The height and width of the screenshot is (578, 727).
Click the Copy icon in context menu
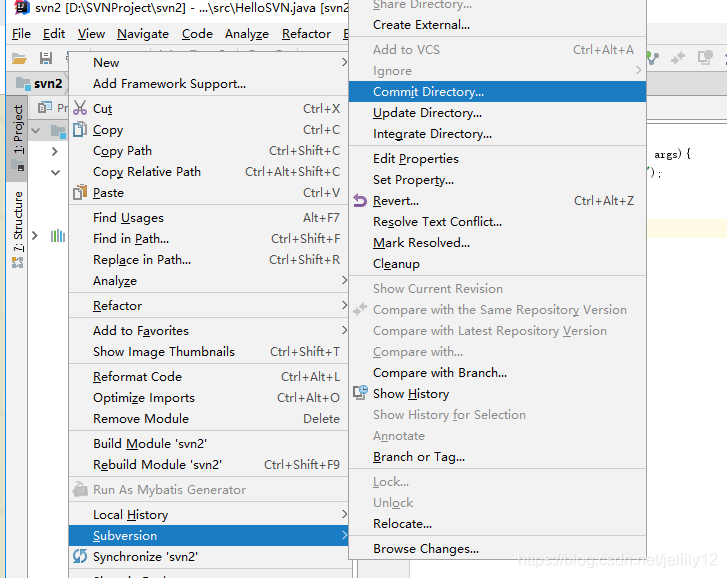click(x=80, y=129)
